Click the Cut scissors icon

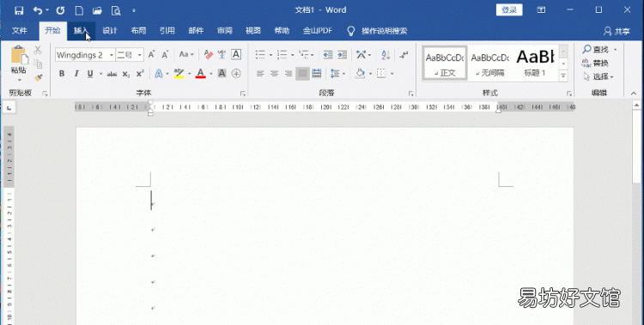(38, 50)
